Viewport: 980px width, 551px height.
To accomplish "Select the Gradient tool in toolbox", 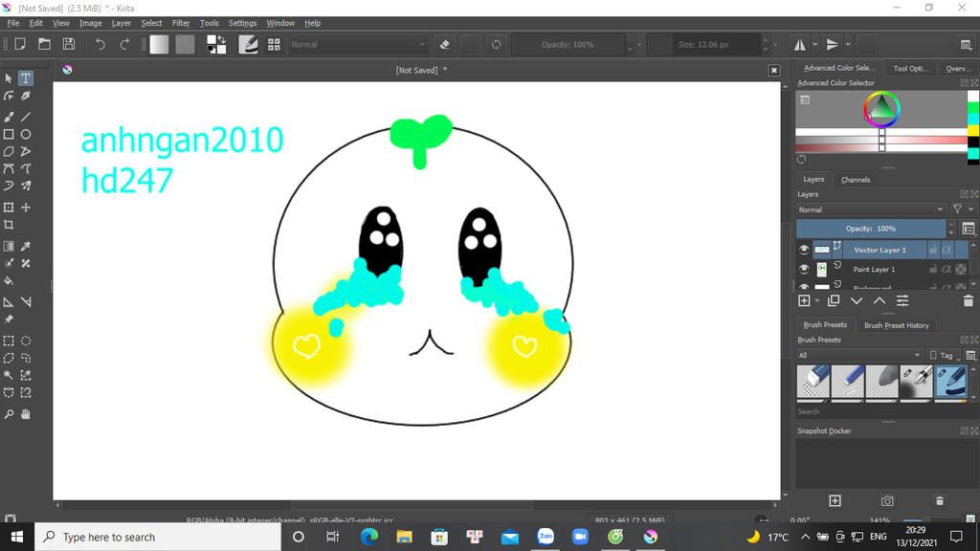I will point(8,246).
